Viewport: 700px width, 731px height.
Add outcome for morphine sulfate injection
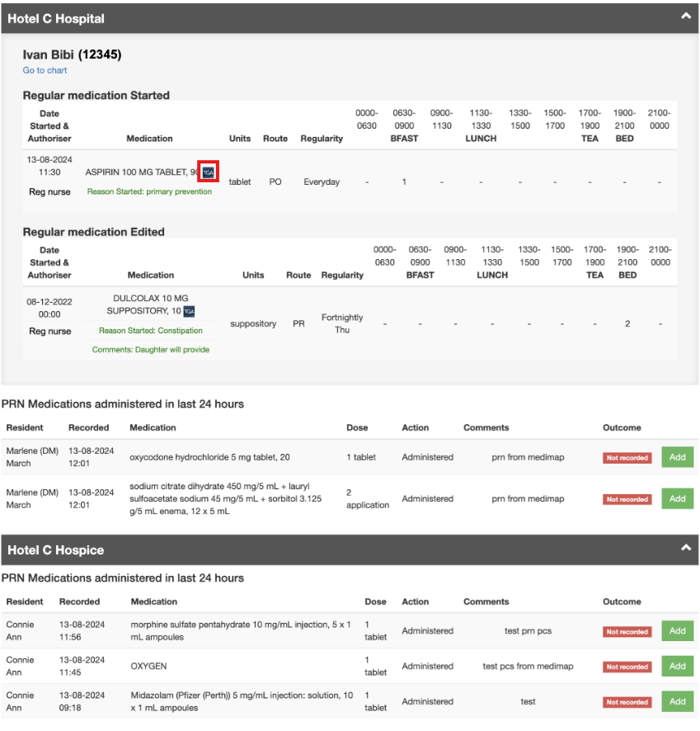tap(677, 631)
